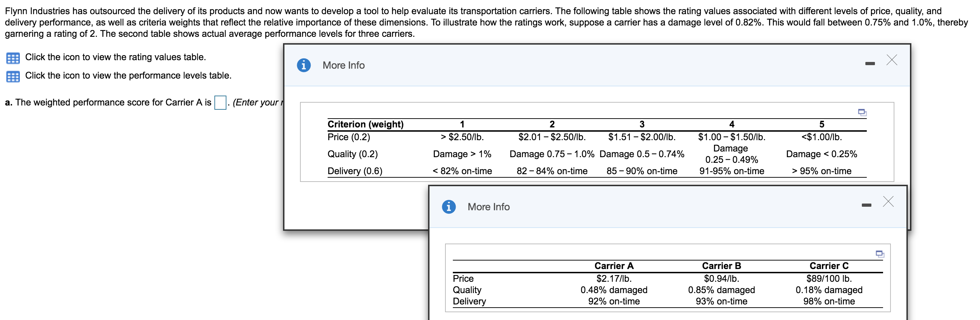Viewport: 980px width, 320px height.
Task: Click the rating '2' column header
Action: click(552, 124)
